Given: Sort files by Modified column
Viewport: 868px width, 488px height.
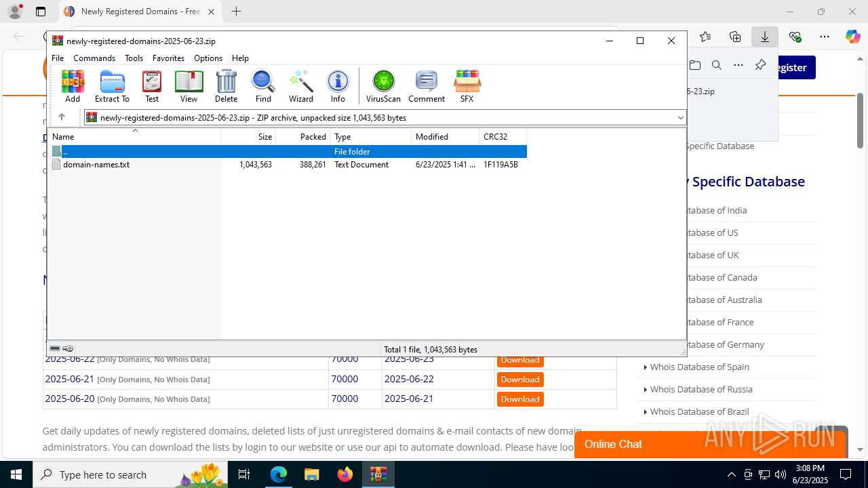Looking at the screenshot, I should pyautogui.click(x=446, y=137).
